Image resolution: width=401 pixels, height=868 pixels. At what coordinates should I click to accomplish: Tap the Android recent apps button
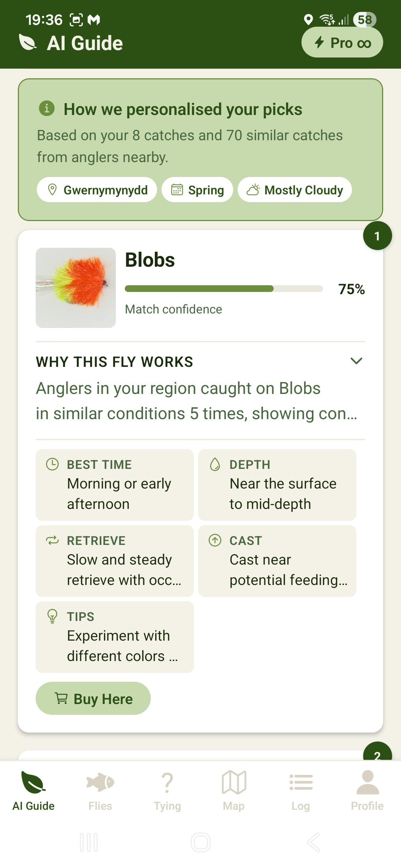click(89, 842)
